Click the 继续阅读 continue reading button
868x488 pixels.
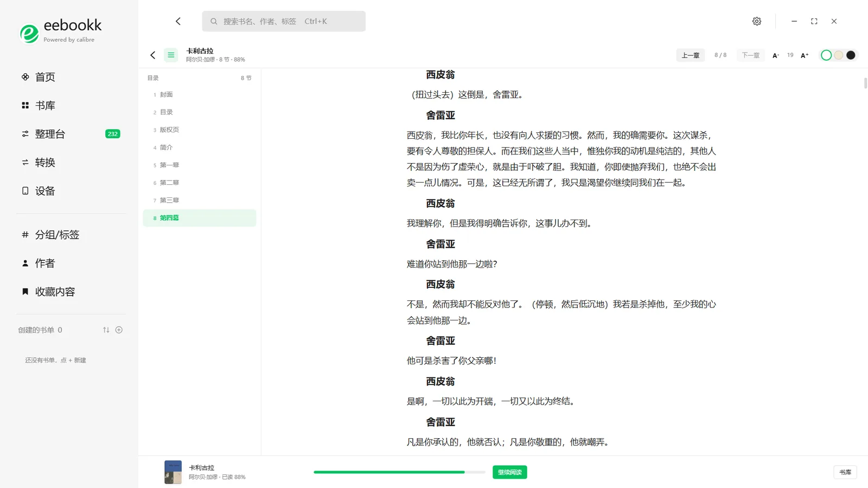(510, 472)
